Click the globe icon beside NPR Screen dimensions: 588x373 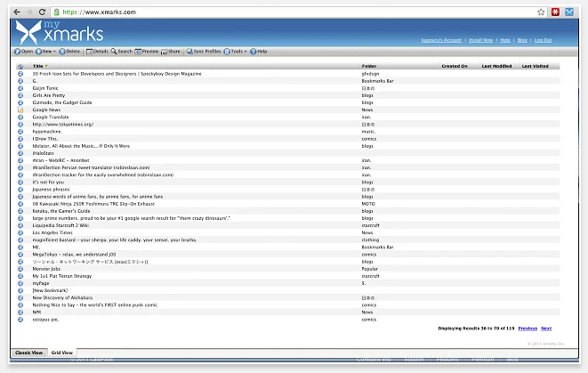(20, 312)
